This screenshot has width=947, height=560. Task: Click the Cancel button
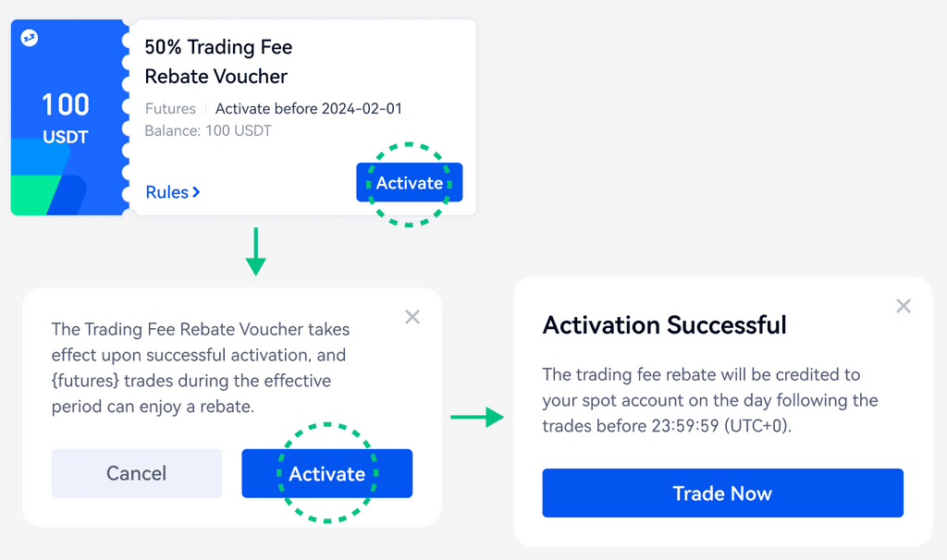pyautogui.click(x=136, y=473)
